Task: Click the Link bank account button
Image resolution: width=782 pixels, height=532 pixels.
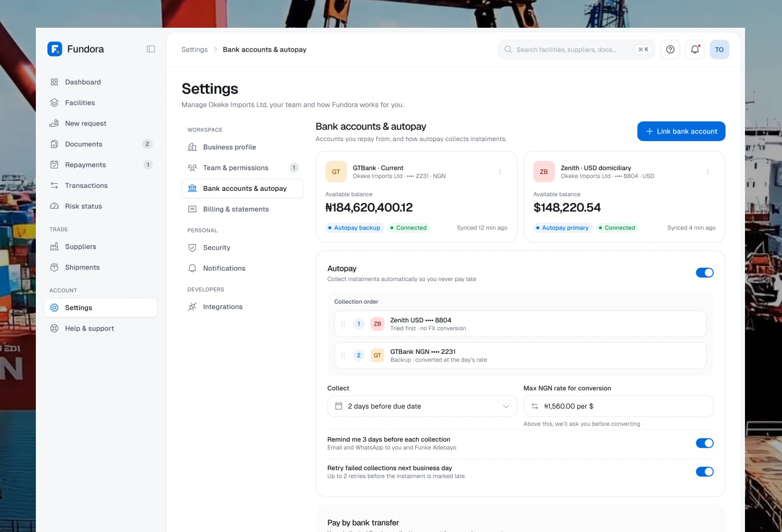Action: click(x=681, y=131)
